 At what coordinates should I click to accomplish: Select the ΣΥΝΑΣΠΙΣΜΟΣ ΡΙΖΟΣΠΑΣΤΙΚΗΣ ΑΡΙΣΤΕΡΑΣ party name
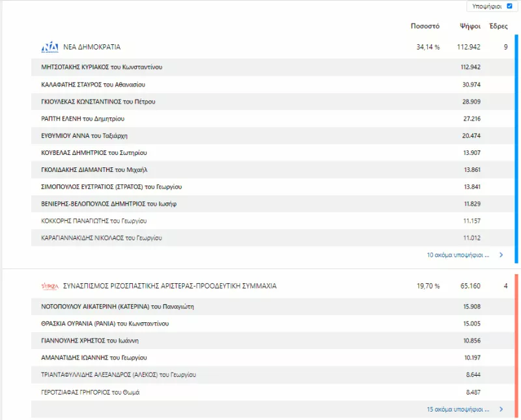[170, 286]
